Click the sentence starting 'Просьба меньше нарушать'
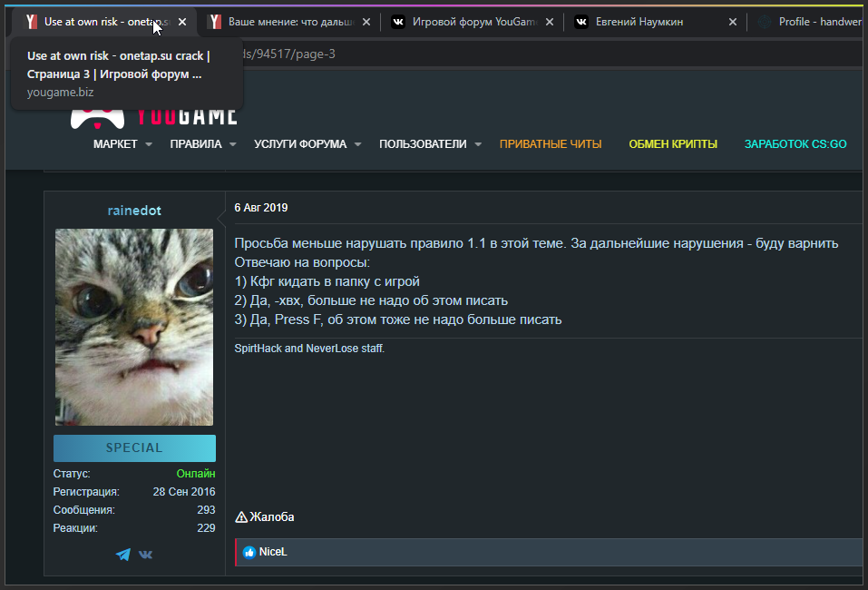 [x=536, y=243]
